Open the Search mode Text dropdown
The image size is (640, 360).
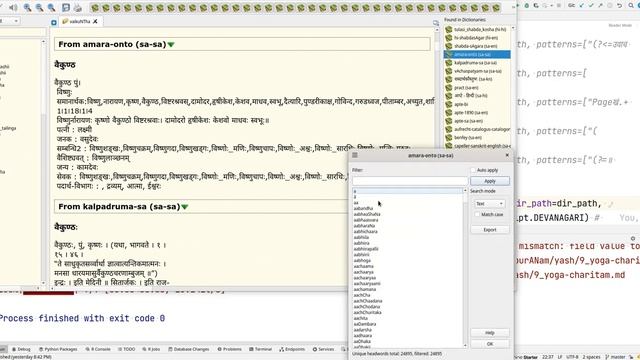coord(489,204)
